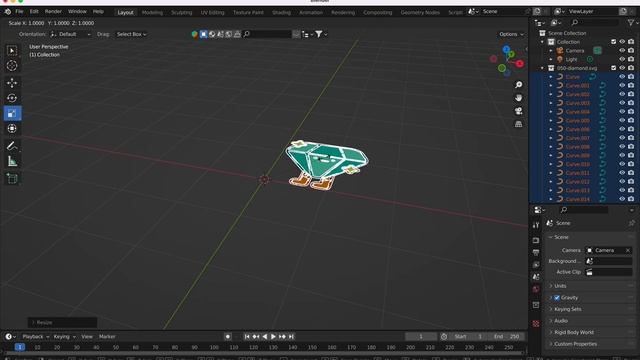Toggle the camera view icon
The height and width of the screenshot is (360, 640).
pyautogui.click(x=518, y=111)
